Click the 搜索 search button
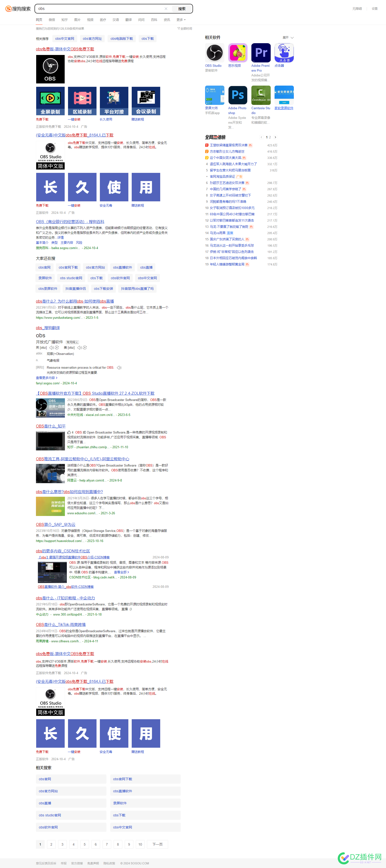This screenshot has width=386, height=868. (x=182, y=9)
